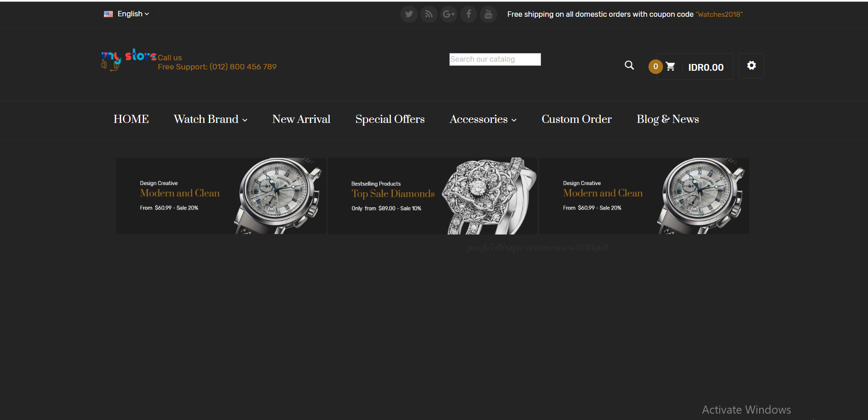The width and height of the screenshot is (868, 420).
Task: Click Only from $89.00 - Sale 10% text
Action: pos(386,208)
